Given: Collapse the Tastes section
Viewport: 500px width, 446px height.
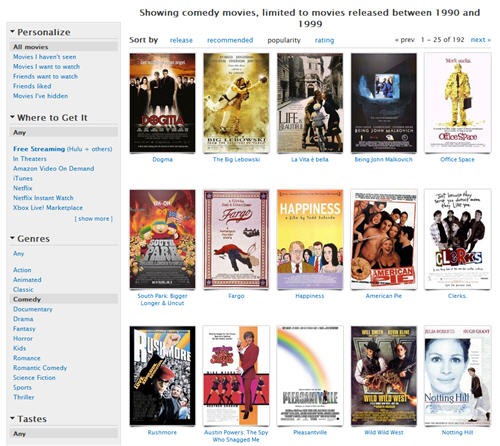Looking at the screenshot, I should 12,418.
